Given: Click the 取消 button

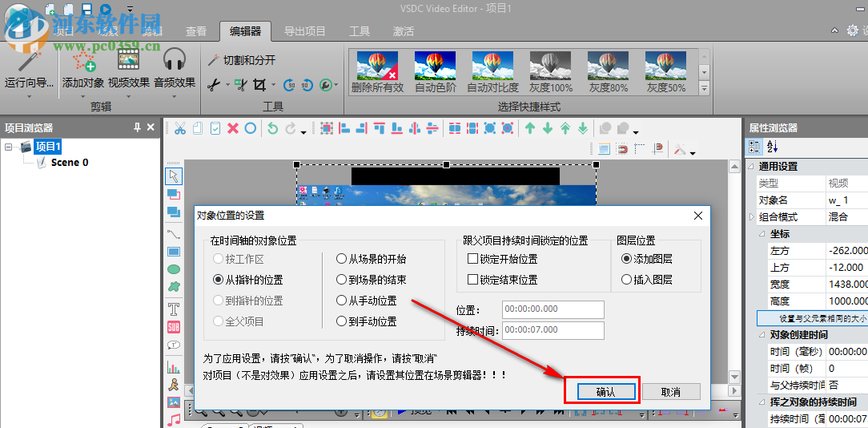Looking at the screenshot, I should pos(671,391).
